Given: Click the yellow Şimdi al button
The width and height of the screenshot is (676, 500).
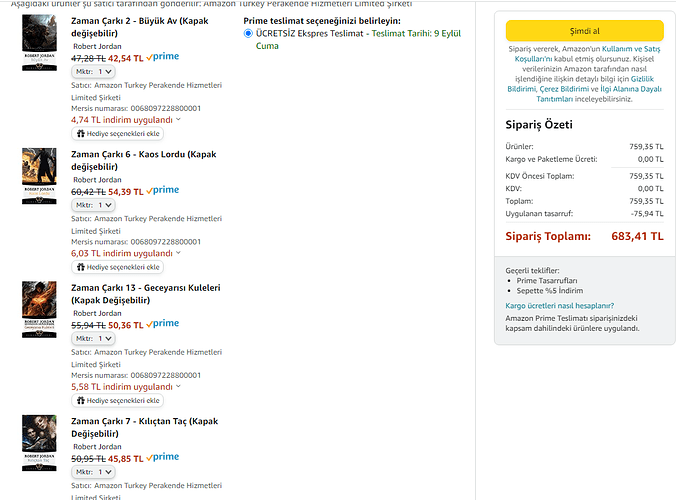Looking at the screenshot, I should (x=584, y=31).
